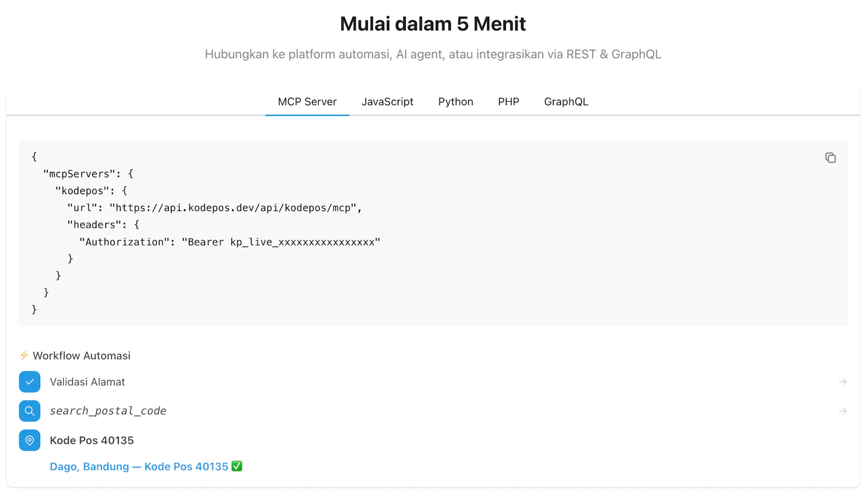The image size is (868, 493).
Task: Click the "kodepos" key line in the code
Action: tap(91, 191)
